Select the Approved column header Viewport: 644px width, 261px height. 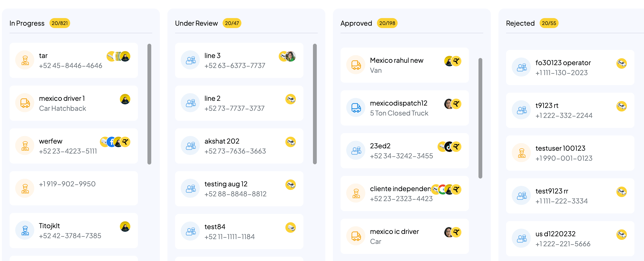[x=356, y=23]
